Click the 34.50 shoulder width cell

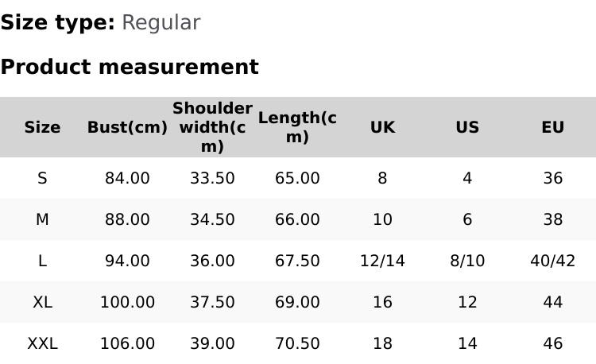[x=212, y=219]
